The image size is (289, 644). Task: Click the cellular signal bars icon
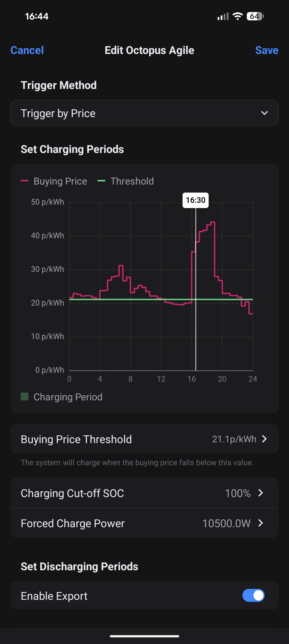click(x=223, y=16)
